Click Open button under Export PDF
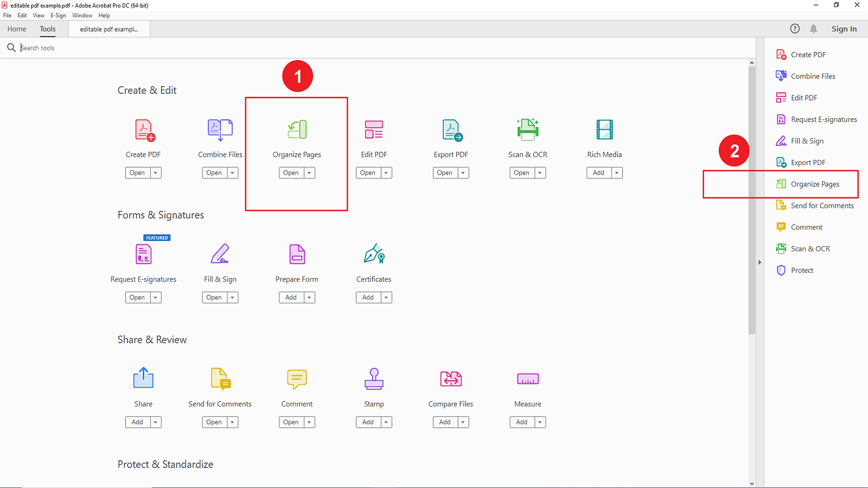 [445, 173]
